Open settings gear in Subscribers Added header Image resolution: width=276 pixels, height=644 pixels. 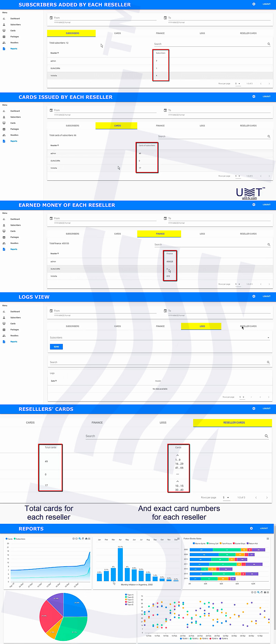coord(254,4)
